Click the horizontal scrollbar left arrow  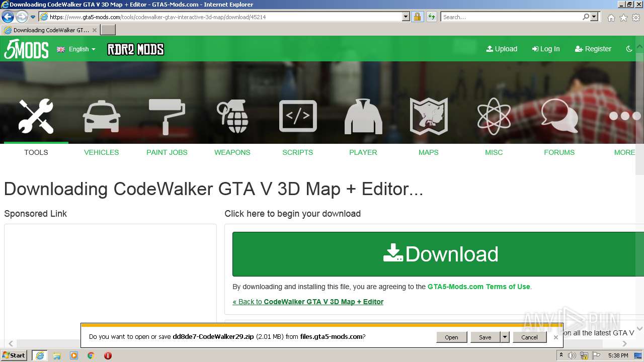coord(11,344)
